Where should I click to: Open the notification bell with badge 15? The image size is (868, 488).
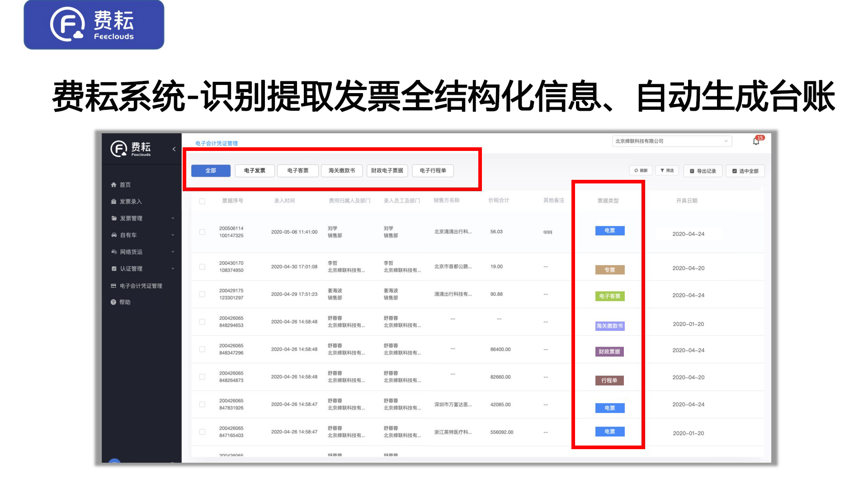tap(756, 141)
